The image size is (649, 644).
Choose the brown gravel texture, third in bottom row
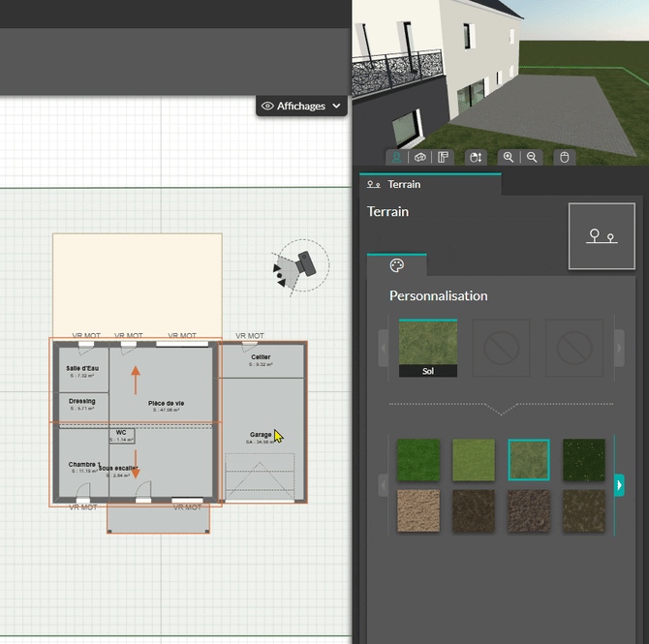529,510
